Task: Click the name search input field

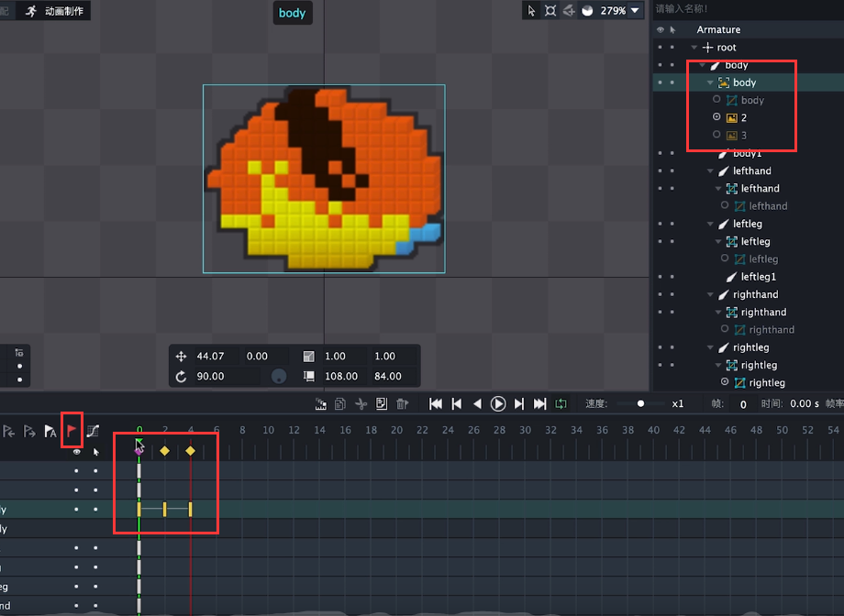Action: coord(748,8)
